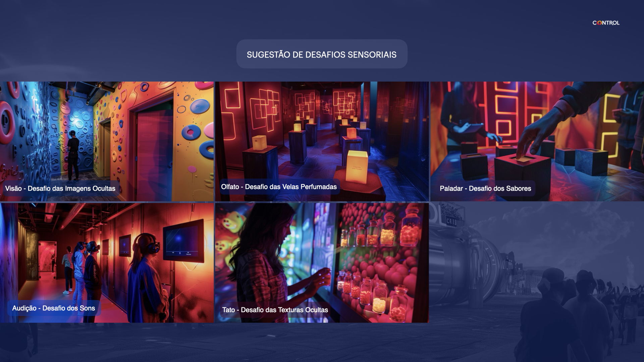The height and width of the screenshot is (362, 644).
Task: Open the Olfato Velas Perfumadas room image
Action: click(322, 141)
